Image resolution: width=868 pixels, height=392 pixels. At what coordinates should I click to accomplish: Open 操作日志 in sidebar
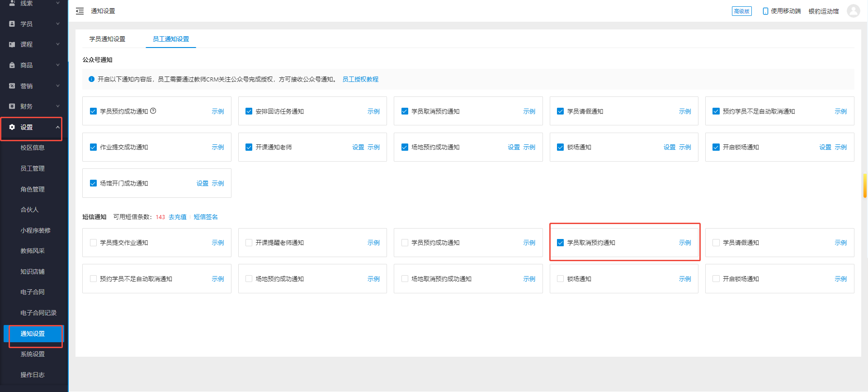pyautogui.click(x=33, y=375)
